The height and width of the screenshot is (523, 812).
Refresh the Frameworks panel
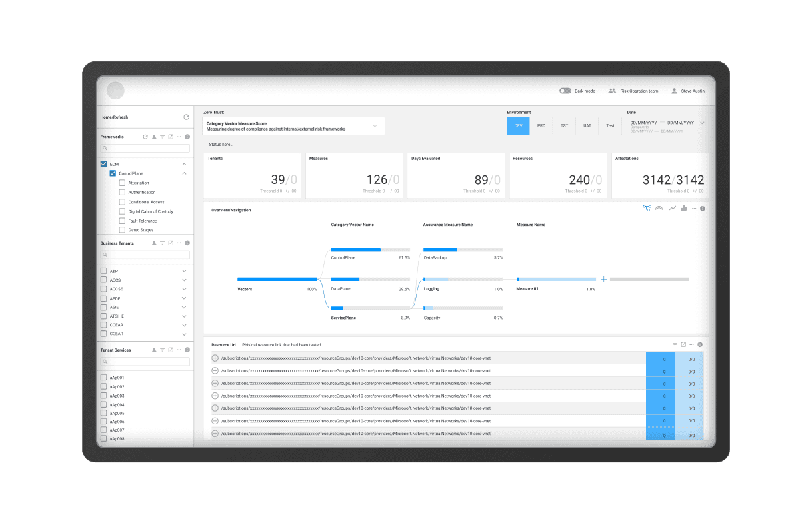[145, 137]
